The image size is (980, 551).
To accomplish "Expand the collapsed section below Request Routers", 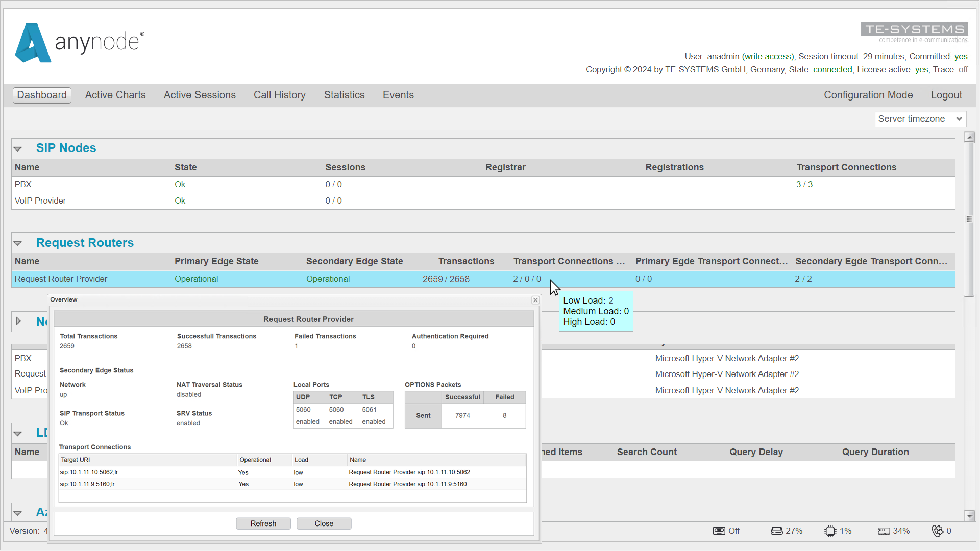I will 18,321.
